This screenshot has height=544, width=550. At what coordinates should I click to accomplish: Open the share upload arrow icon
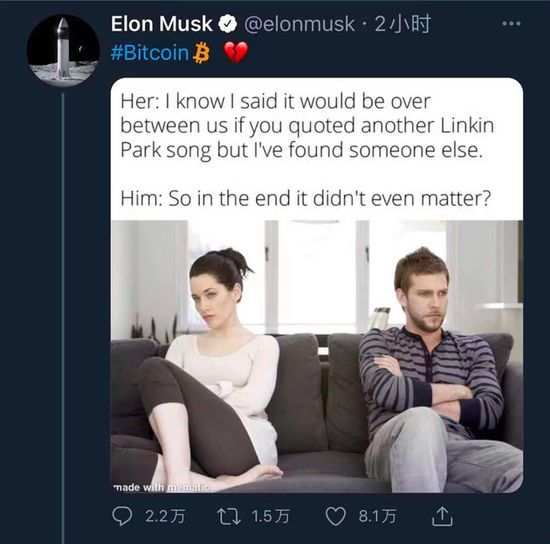442,516
